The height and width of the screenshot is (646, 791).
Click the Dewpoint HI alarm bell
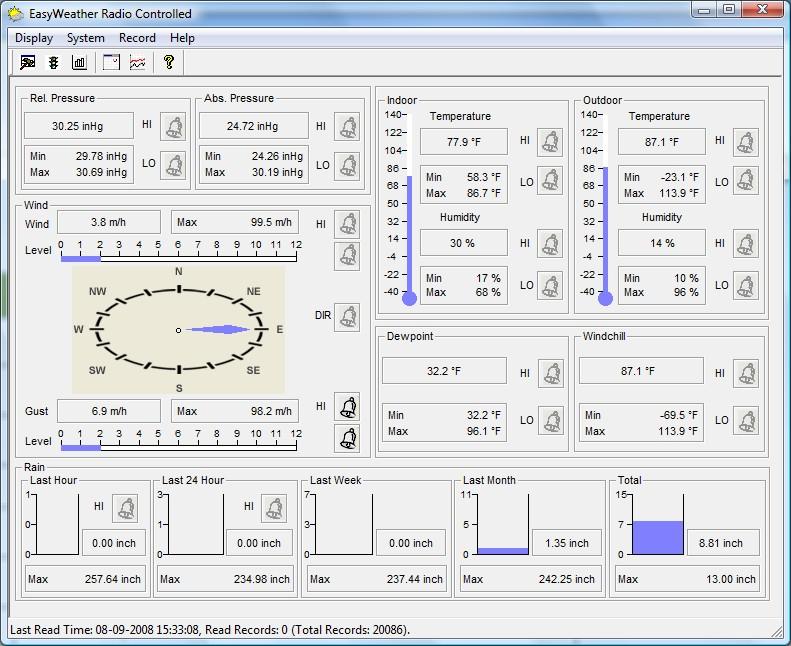tap(551, 374)
